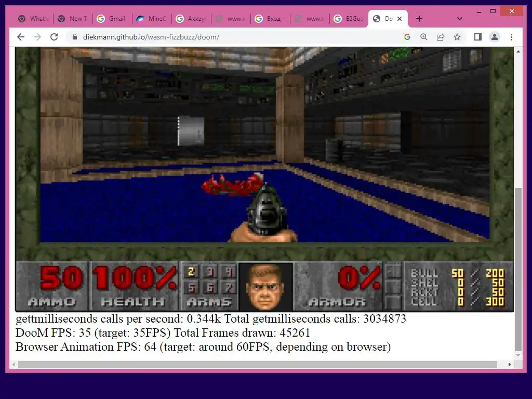Bookmark this tab with the star
Image resolution: width=532 pixels, height=399 pixels.
tap(457, 37)
